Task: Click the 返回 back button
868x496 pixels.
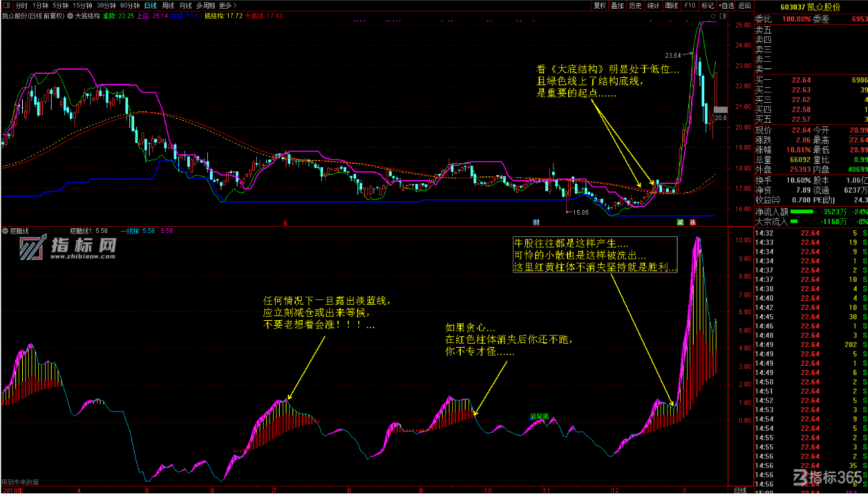Action: click(x=744, y=5)
